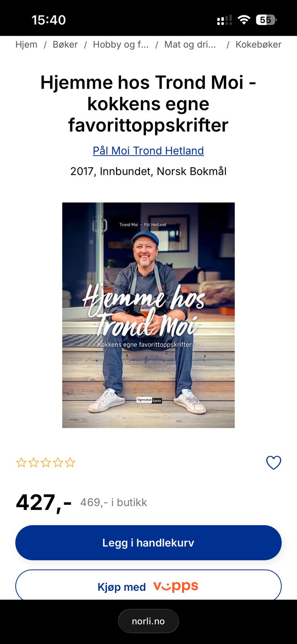This screenshot has width=297, height=644.
Task: Tap the cellular signal icon
Action: pos(225,20)
